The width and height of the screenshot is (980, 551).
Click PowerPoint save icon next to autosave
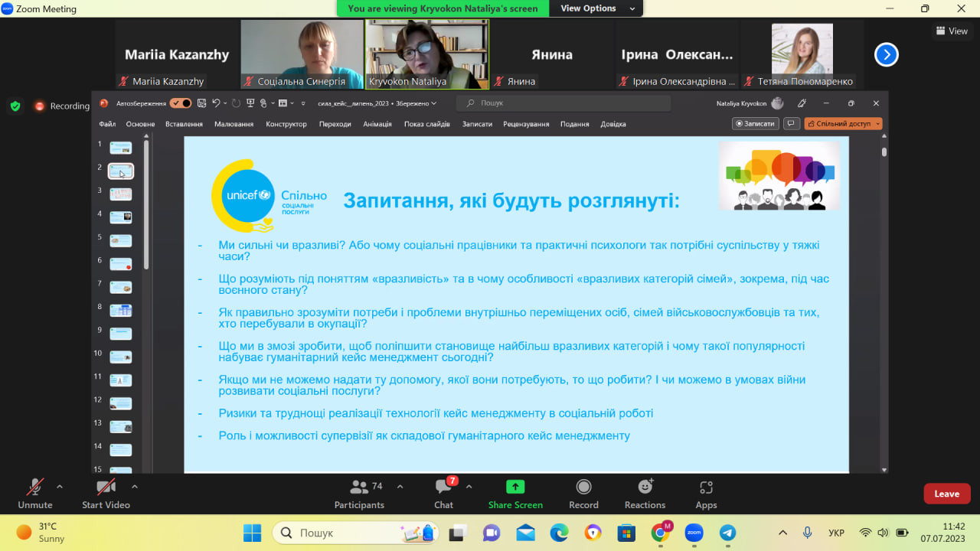point(201,103)
